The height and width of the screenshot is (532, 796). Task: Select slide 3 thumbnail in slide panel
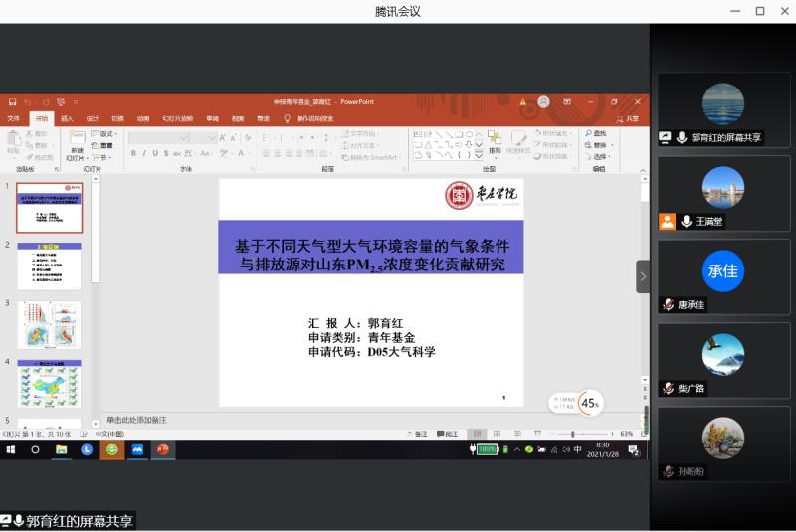pos(49,325)
